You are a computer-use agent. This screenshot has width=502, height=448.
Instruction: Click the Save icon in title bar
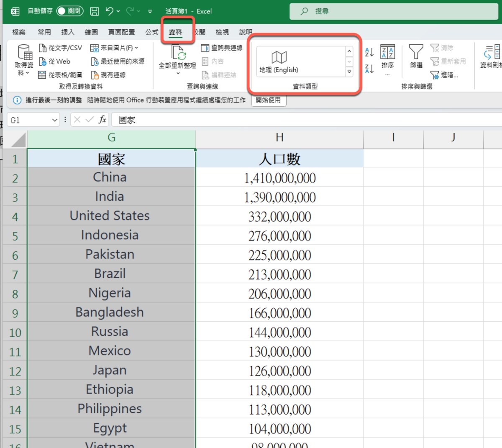pos(95,11)
